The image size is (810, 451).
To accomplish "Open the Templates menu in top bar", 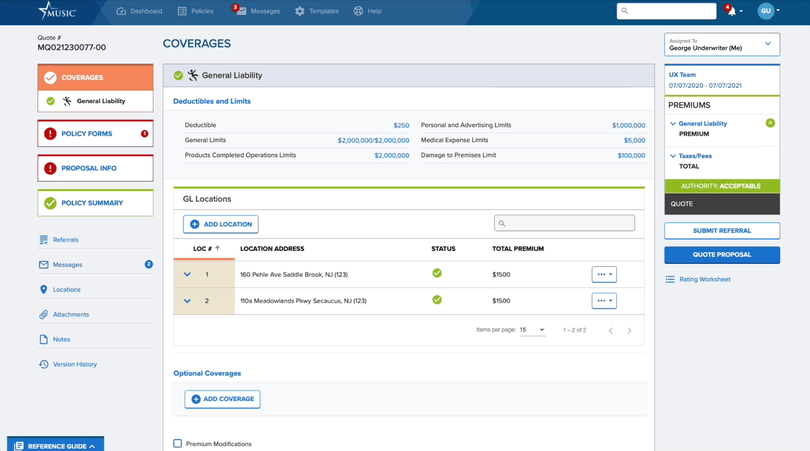I will point(316,11).
